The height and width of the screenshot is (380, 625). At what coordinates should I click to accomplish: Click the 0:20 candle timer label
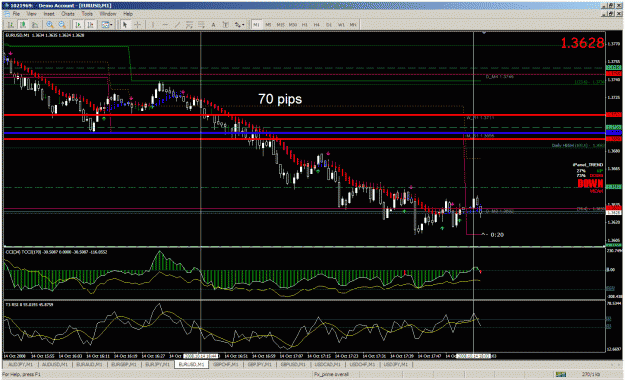click(497, 235)
